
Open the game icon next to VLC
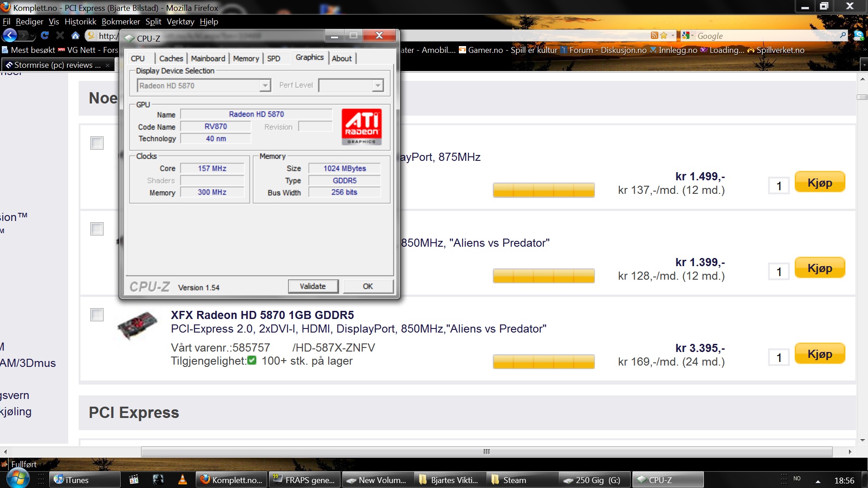coord(158,480)
